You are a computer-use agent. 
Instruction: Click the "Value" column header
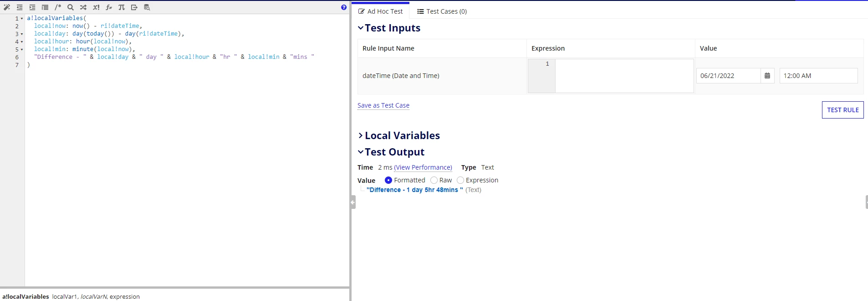pyautogui.click(x=708, y=48)
